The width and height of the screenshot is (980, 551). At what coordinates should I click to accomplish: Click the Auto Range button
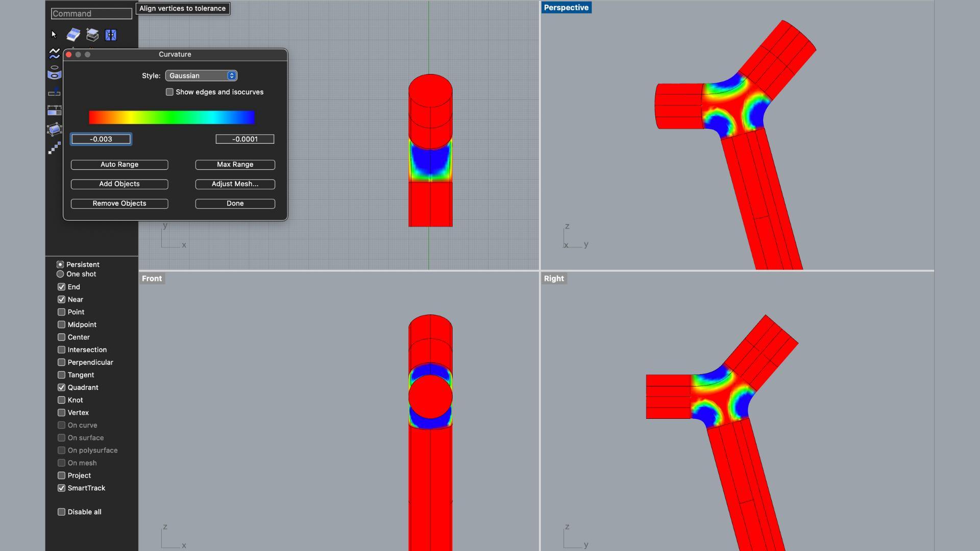pos(119,165)
